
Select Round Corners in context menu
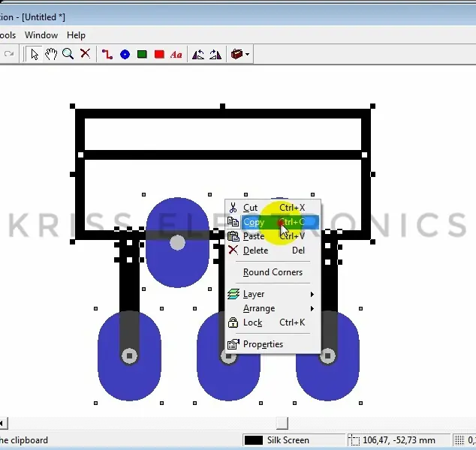[273, 272]
